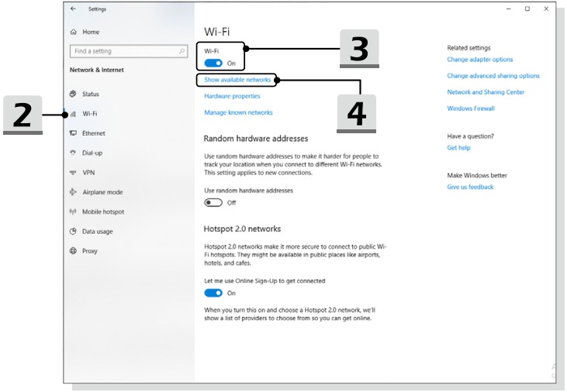The image size is (567, 392).
Task: Click the Proxy globe icon
Action: click(73, 251)
